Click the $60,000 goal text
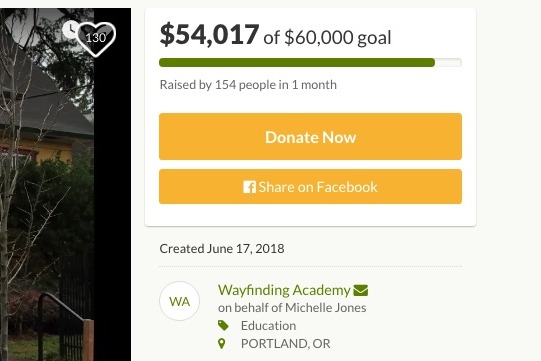Viewport: 541px width, 361px height. [x=338, y=37]
